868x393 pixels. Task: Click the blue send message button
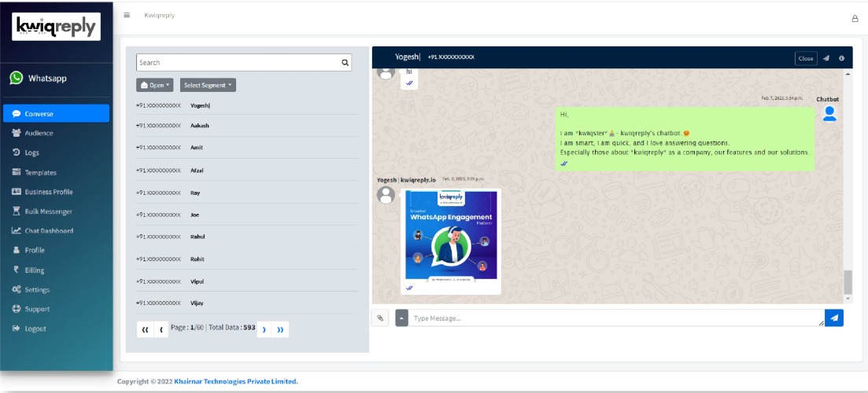tap(834, 318)
